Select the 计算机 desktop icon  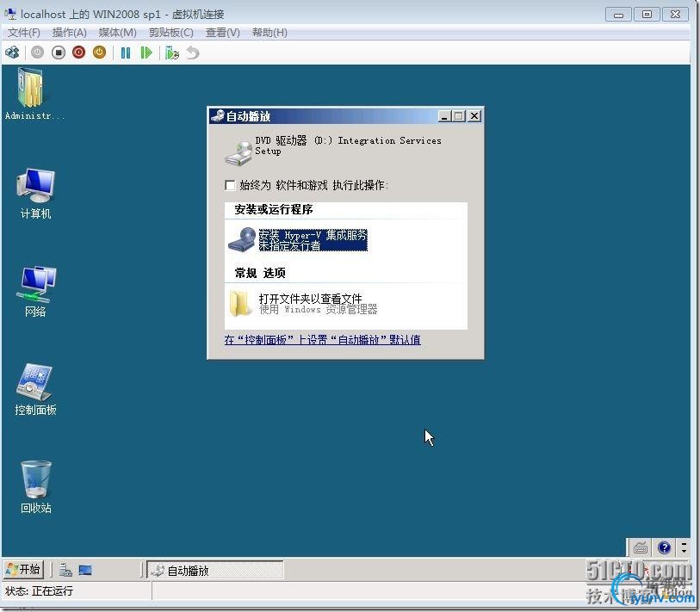pyautogui.click(x=35, y=193)
